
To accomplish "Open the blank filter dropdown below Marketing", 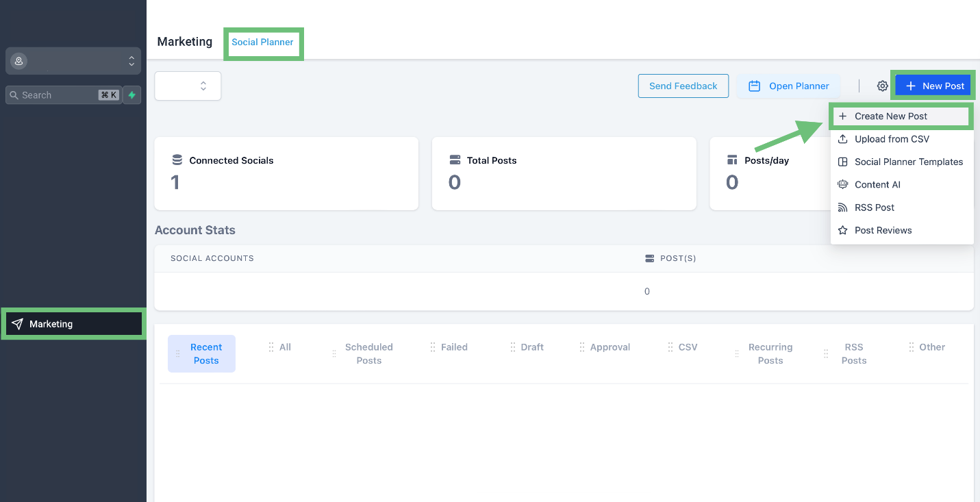I will click(x=188, y=86).
